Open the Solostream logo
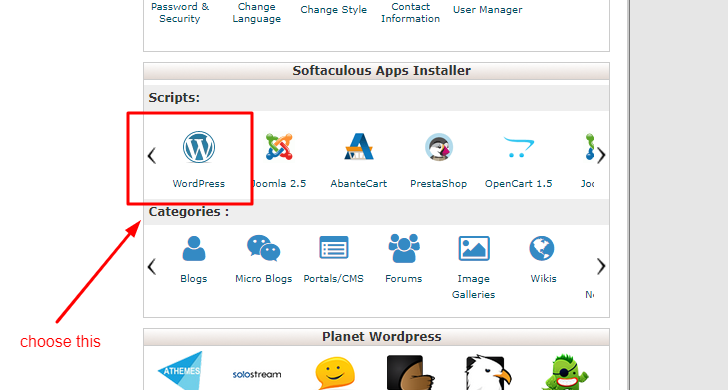This screenshot has height=390, width=728. [257, 374]
